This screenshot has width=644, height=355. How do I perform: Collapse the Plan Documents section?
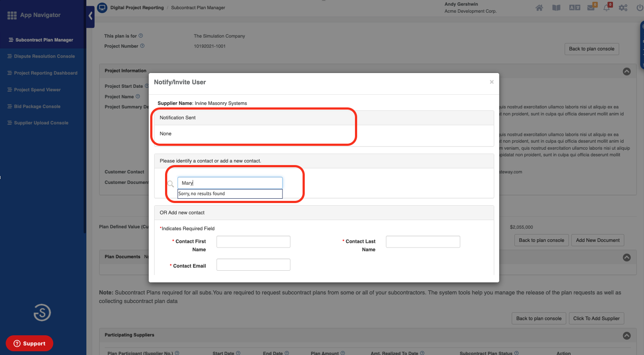tap(627, 258)
